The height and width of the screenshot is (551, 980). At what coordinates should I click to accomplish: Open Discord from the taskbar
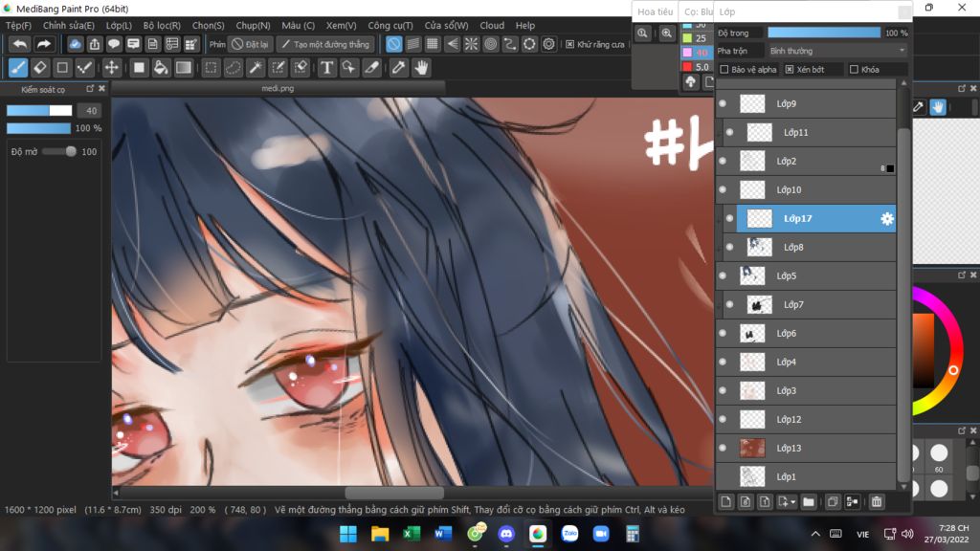(x=506, y=534)
